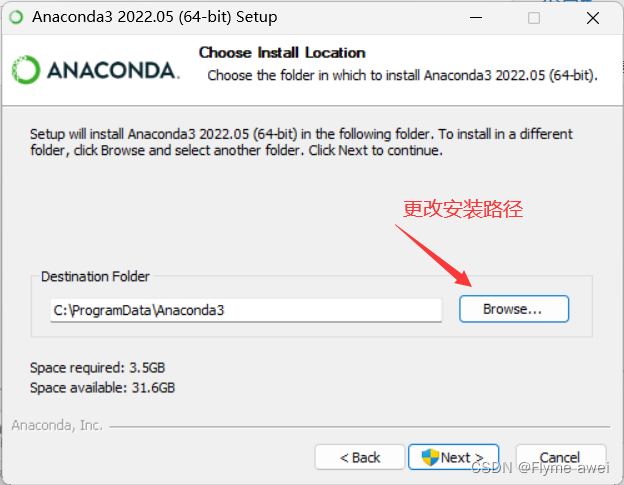The image size is (624, 485).
Task: Click the Space available: 31.6GB text
Action: coord(103,388)
